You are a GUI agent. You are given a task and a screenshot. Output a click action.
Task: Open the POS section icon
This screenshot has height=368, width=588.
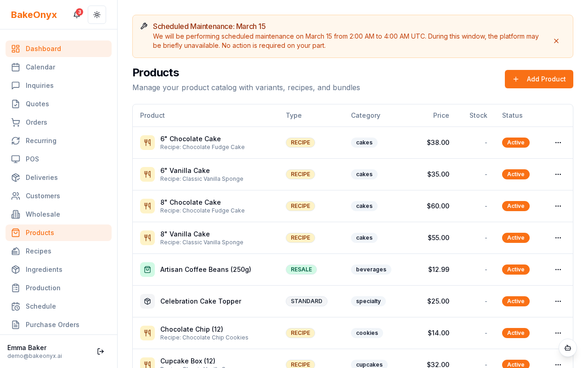coord(15,159)
